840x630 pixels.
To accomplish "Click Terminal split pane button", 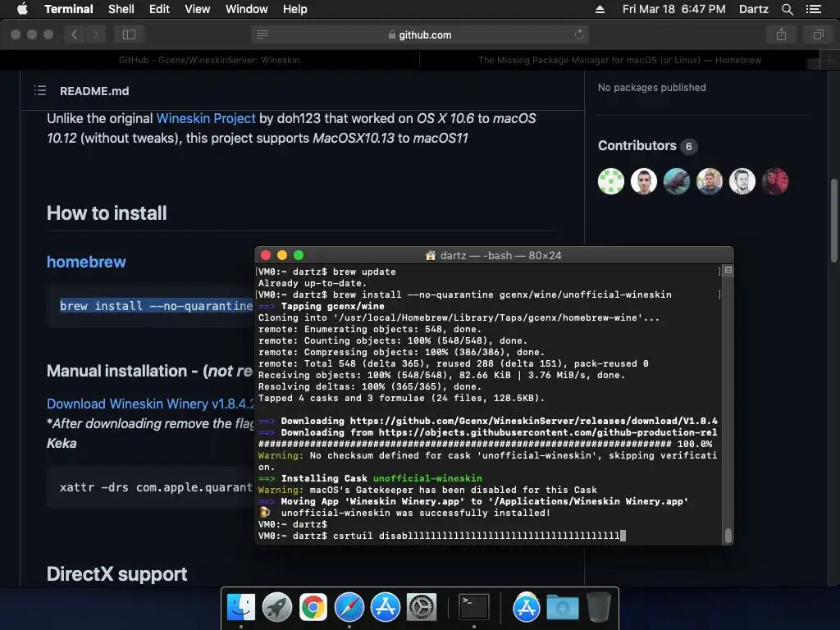I will click(x=728, y=271).
